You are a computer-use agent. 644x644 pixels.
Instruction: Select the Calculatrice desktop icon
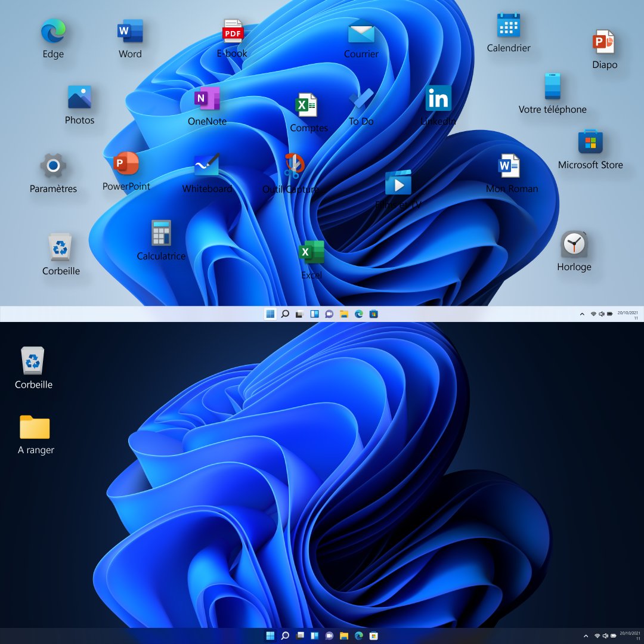161,233
